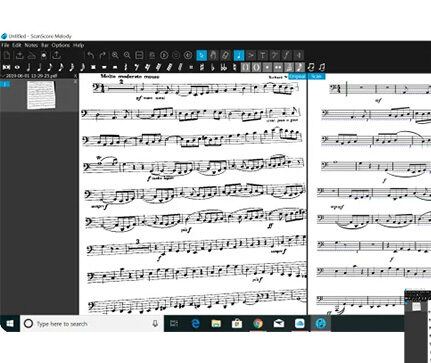This screenshot has width=431, height=363.
Task: Open the File menu
Action: (5, 45)
